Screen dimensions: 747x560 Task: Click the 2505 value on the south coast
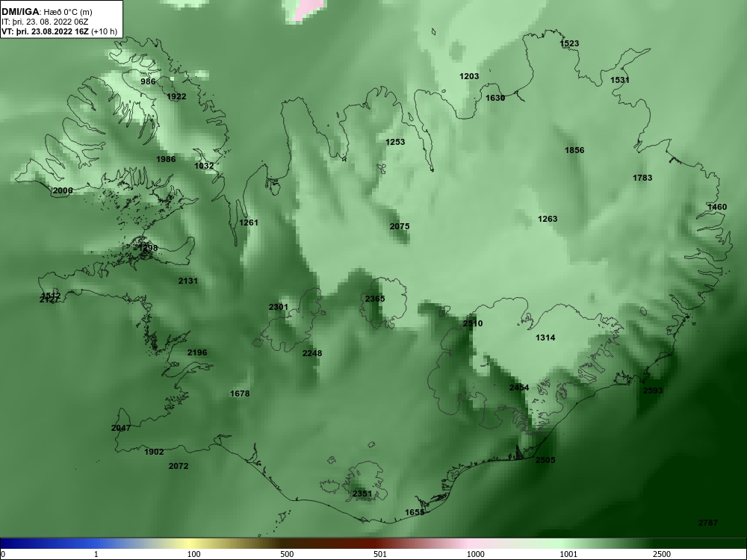(545, 461)
